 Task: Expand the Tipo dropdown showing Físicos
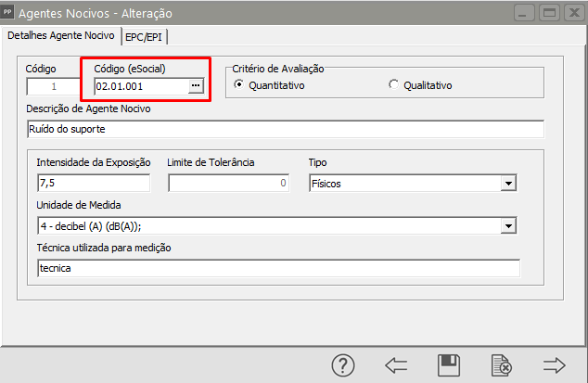507,184
